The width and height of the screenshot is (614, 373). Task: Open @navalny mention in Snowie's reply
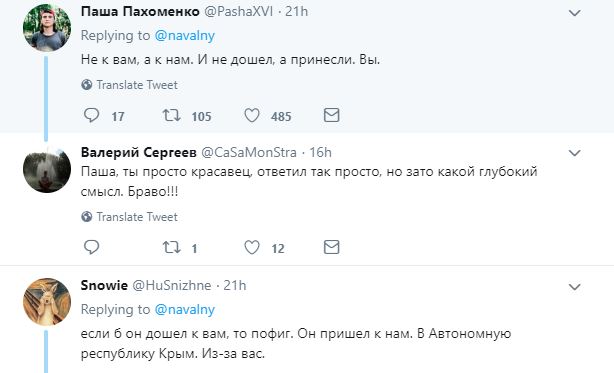pos(185,310)
